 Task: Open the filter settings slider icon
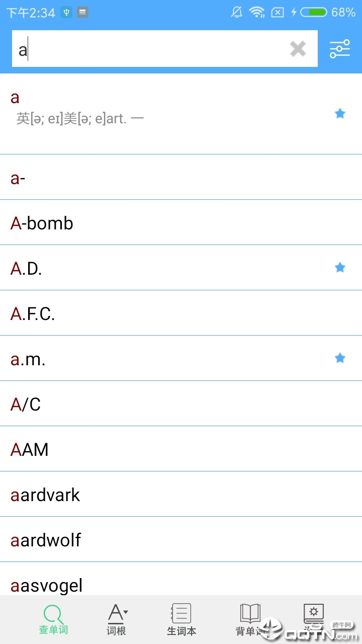pyautogui.click(x=340, y=49)
